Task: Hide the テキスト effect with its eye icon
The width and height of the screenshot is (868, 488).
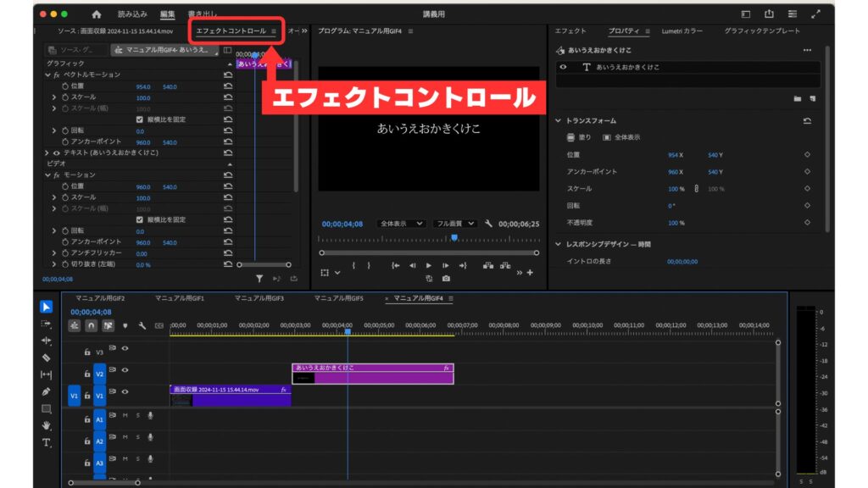Action: 57,152
